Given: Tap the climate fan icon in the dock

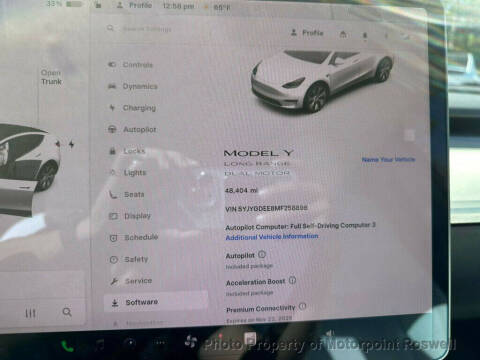Looking at the screenshot, I should pyautogui.click(x=191, y=341).
